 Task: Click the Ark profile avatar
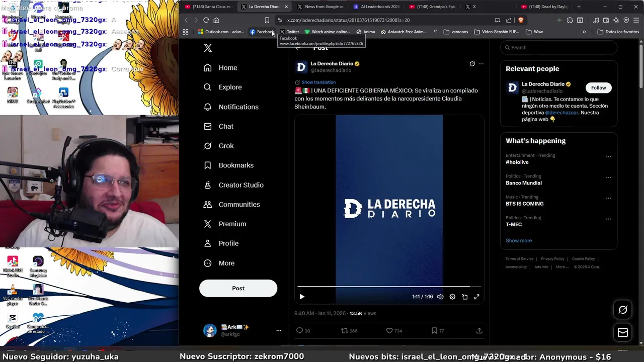click(210, 330)
